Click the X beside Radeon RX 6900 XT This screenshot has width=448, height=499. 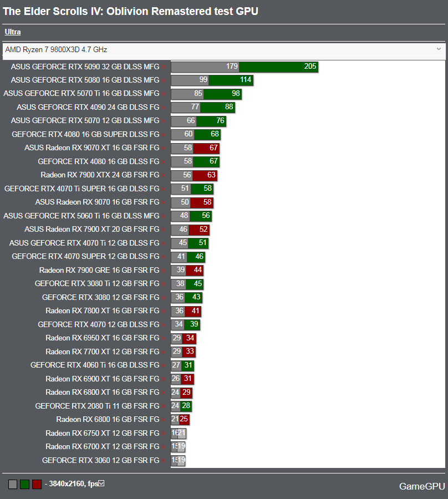click(164, 380)
